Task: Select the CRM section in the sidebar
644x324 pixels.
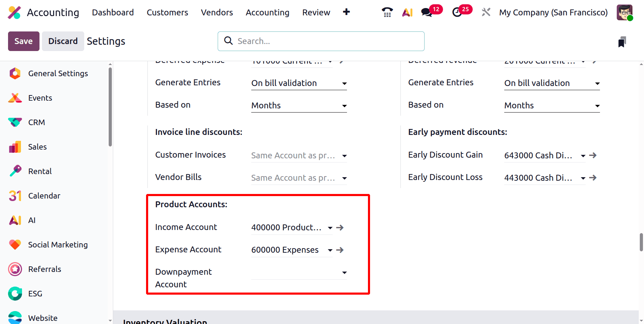Action: [x=36, y=122]
